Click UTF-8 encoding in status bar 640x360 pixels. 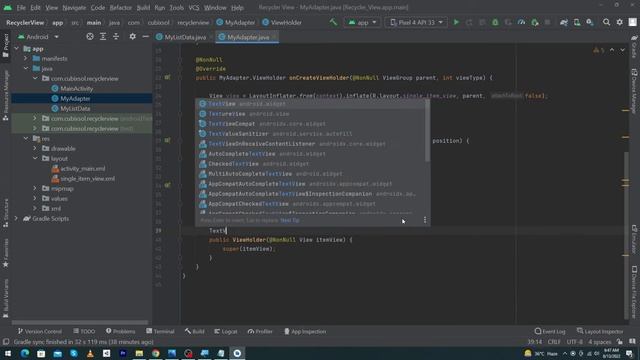pyautogui.click(x=575, y=342)
